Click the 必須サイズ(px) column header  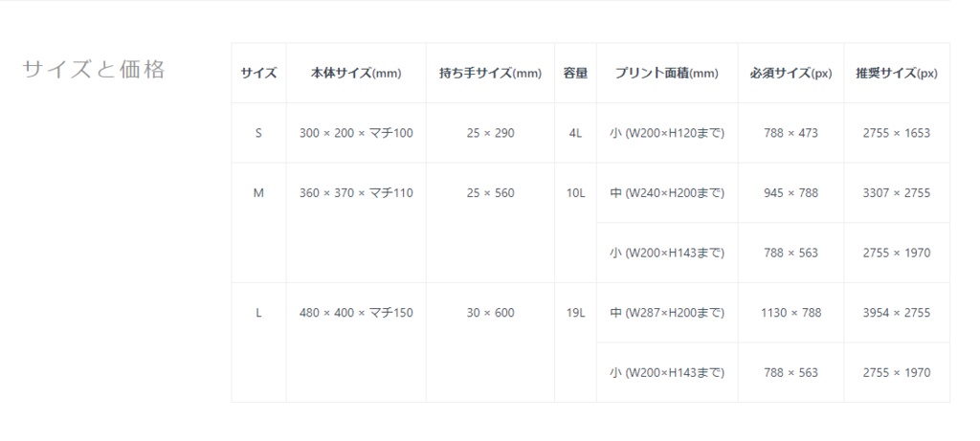point(791,74)
